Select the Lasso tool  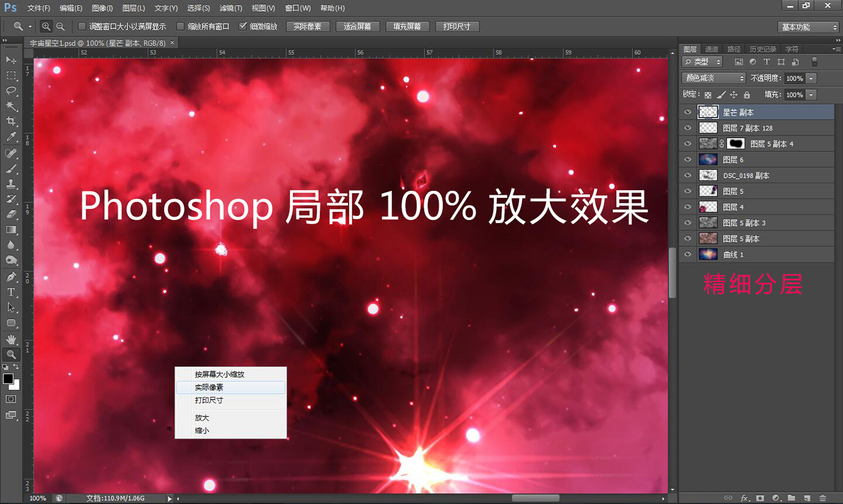(x=11, y=91)
